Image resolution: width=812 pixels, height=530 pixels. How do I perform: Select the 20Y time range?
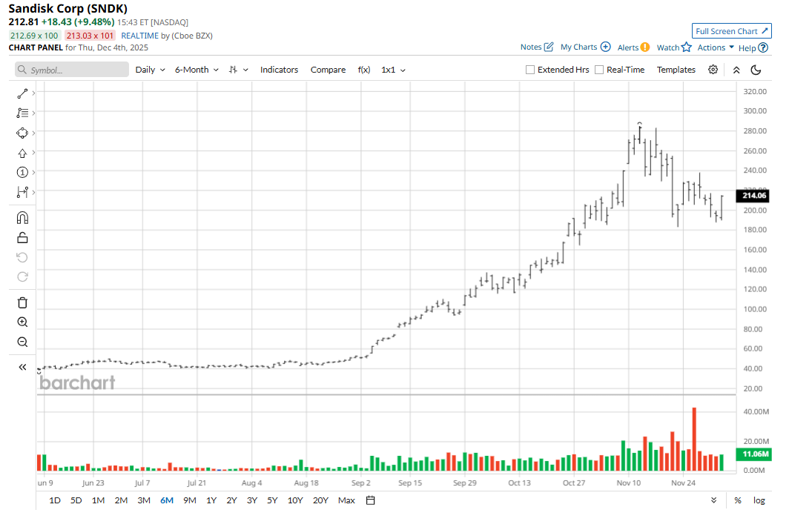320,500
